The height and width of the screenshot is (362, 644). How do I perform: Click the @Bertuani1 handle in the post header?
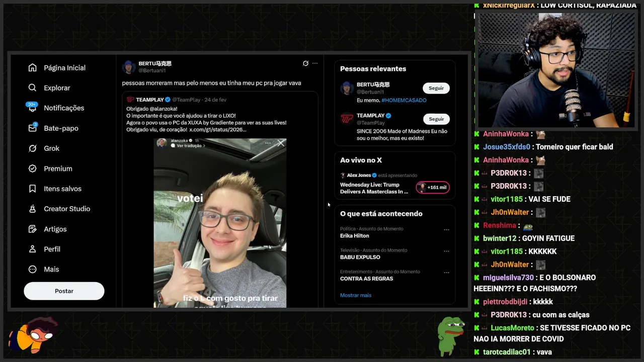pyautogui.click(x=152, y=71)
